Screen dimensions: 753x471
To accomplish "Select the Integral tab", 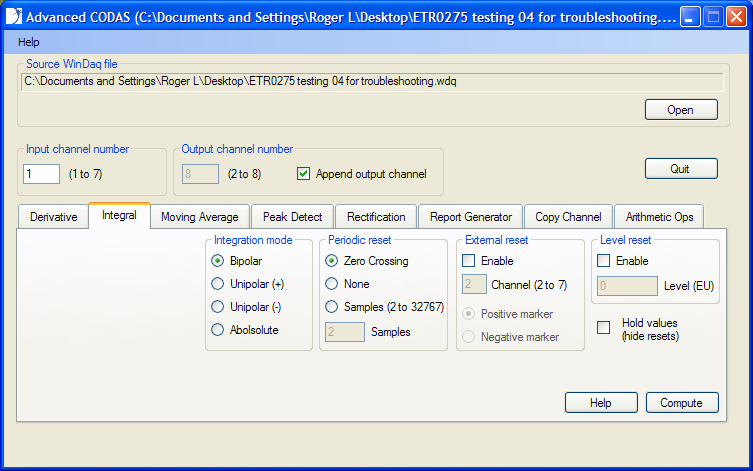I will click(x=119, y=215).
